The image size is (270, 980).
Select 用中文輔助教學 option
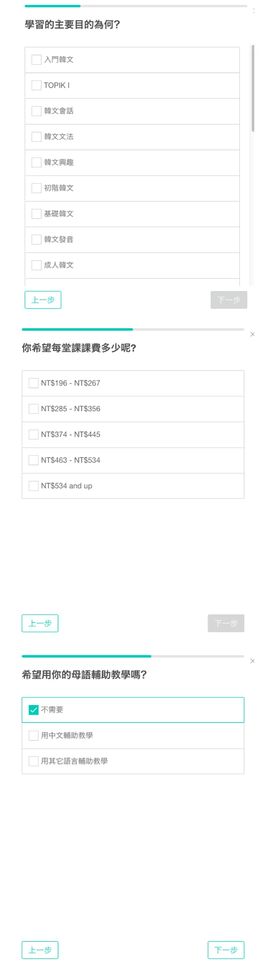[x=34, y=735]
